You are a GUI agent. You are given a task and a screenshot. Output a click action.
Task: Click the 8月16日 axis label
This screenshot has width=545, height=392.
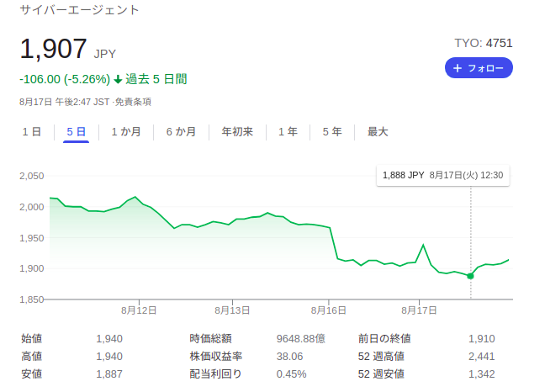[329, 310]
